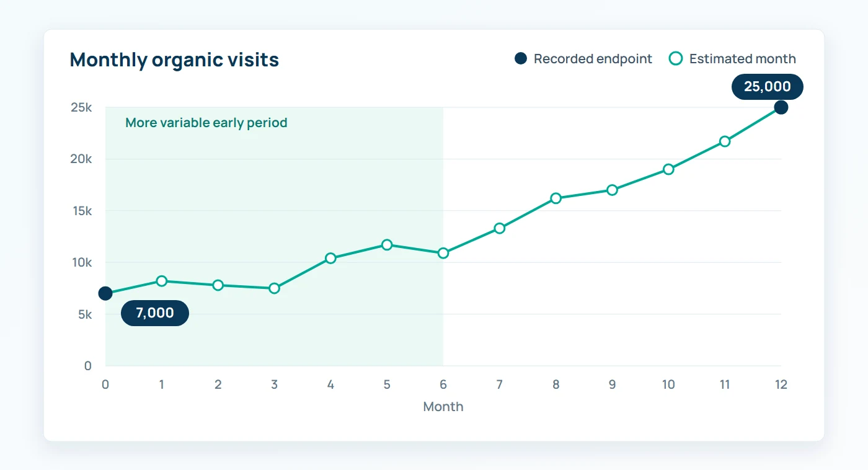Viewport: 868px width, 470px height.
Task: Click the 7,000 value label bubble
Action: [155, 313]
